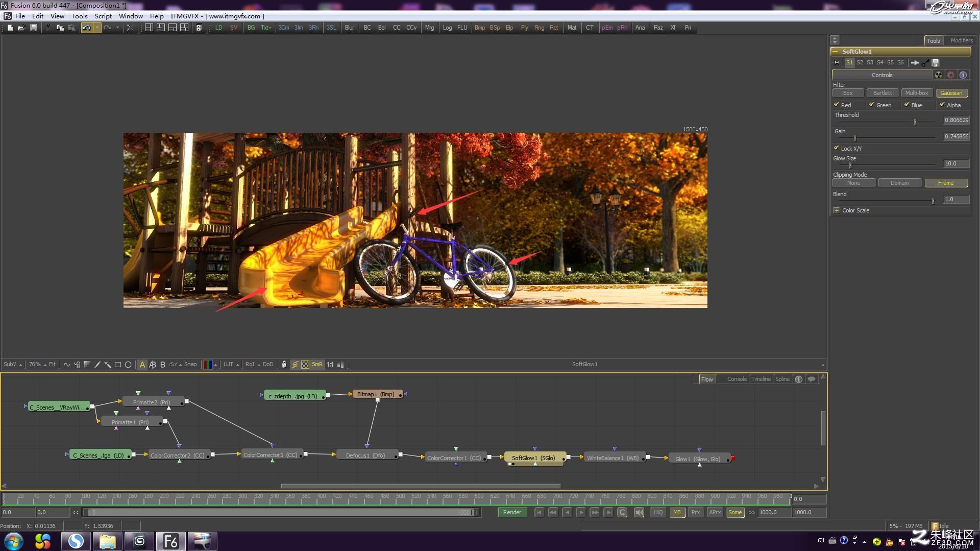This screenshot has height=551, width=980.
Task: Open the Tools menu
Action: [79, 16]
